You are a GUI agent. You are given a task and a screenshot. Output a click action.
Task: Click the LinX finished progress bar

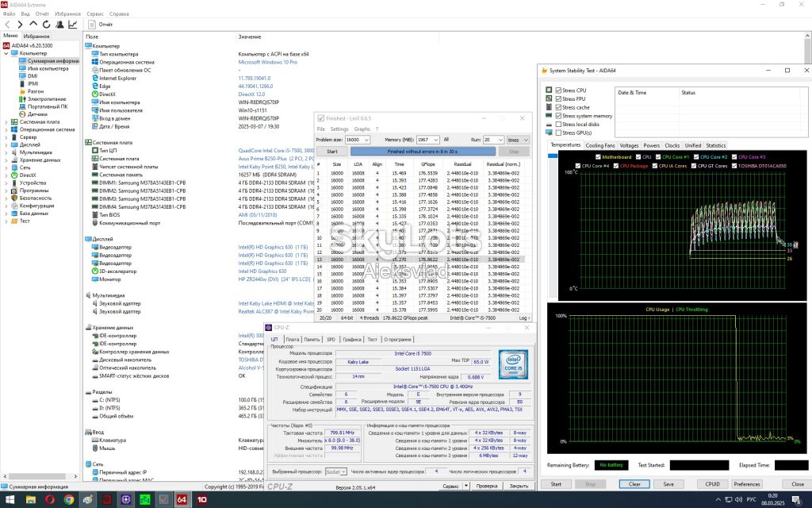423,152
